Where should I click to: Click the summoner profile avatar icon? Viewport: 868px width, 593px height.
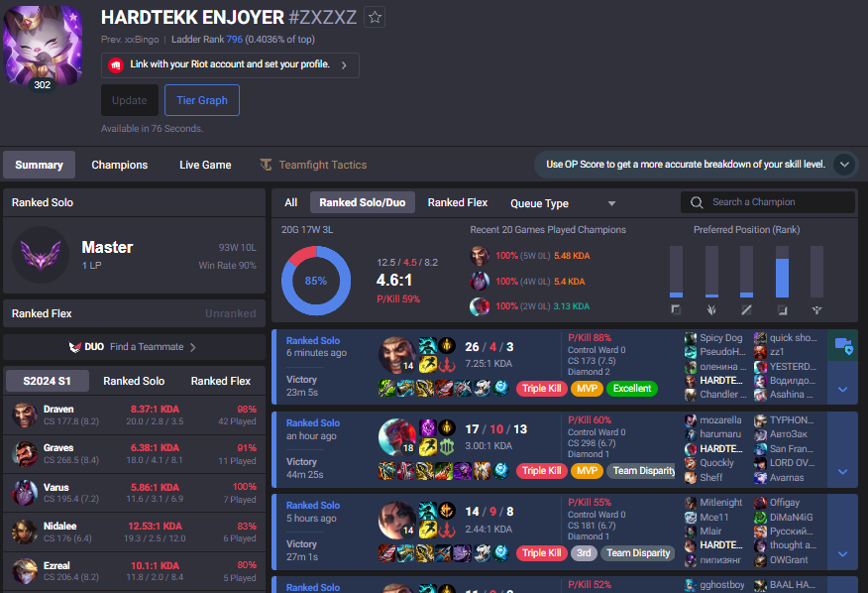[x=43, y=46]
